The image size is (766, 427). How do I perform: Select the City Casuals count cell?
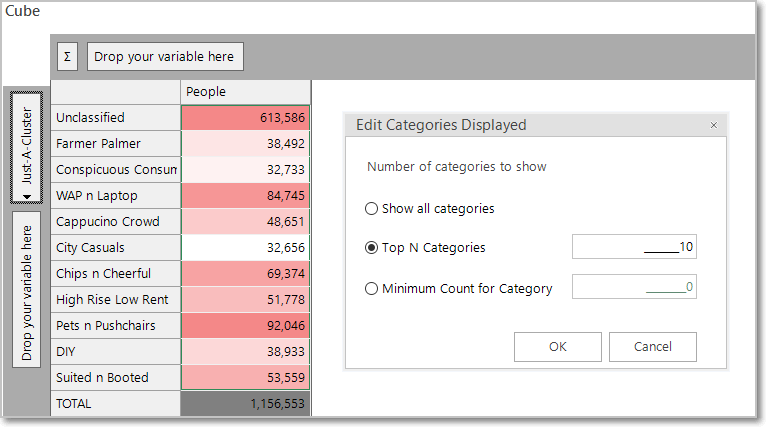[x=245, y=248]
